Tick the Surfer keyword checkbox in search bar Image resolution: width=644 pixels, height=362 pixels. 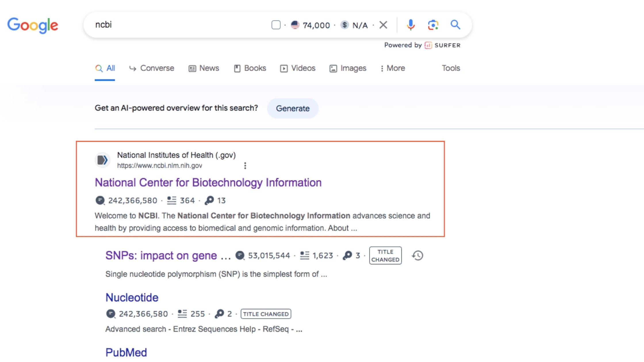[276, 25]
